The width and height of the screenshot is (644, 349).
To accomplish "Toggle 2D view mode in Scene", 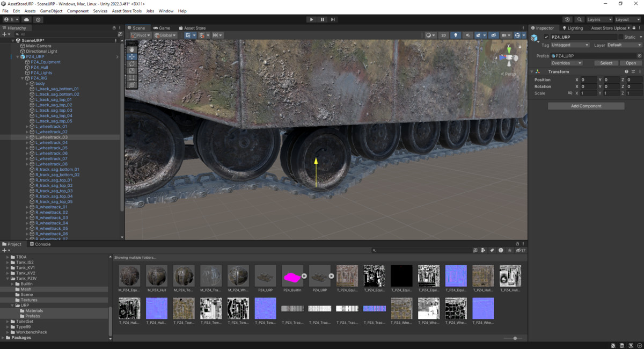I will [443, 35].
